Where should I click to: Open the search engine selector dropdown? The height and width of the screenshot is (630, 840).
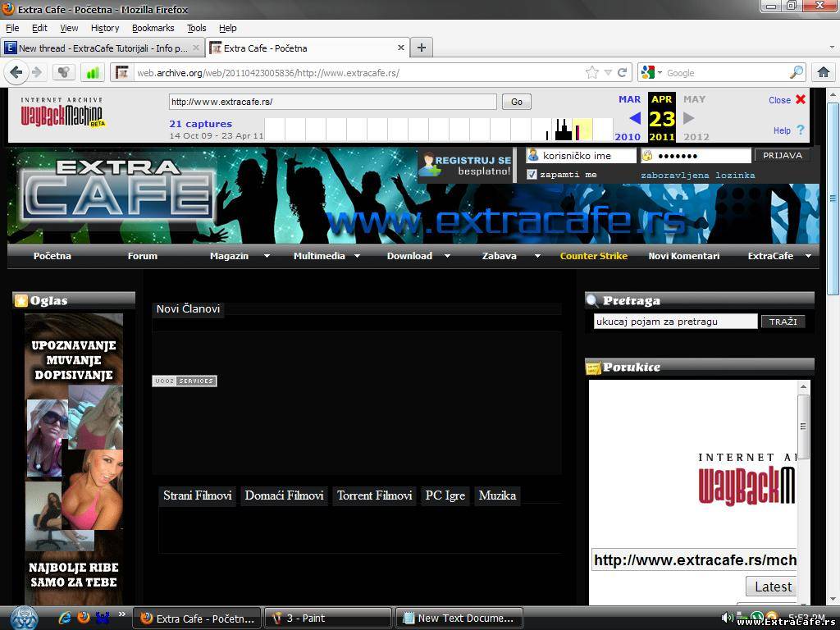pyautogui.click(x=660, y=73)
